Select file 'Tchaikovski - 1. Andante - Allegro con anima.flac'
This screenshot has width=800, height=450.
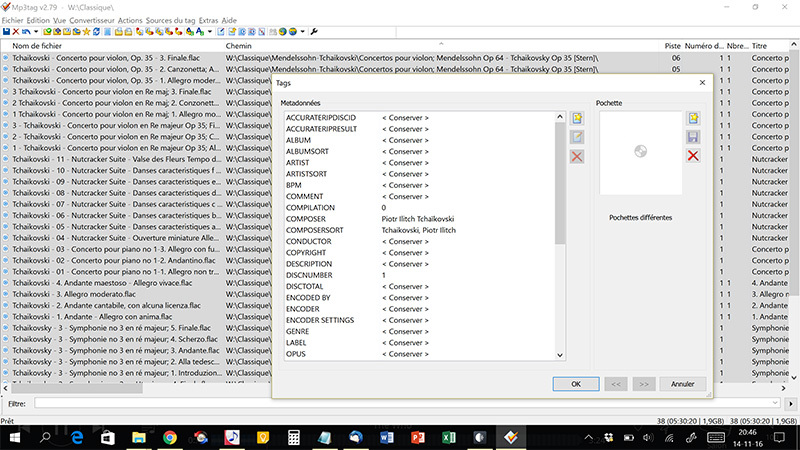pos(92,317)
